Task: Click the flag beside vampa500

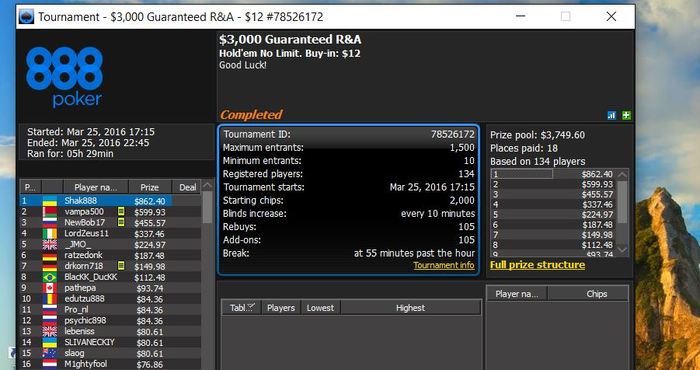Action: (x=50, y=212)
